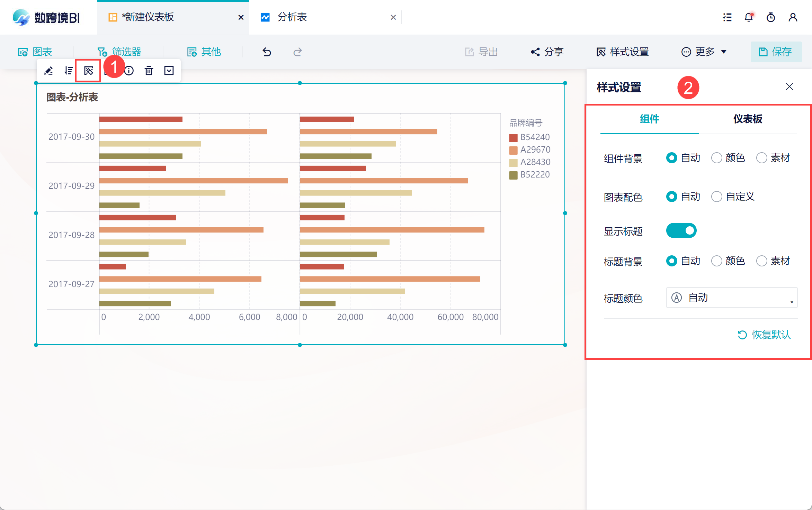Screen dimensions: 812x510
Task: Expand the chart toolbar dropdown box icon
Action: coord(169,71)
